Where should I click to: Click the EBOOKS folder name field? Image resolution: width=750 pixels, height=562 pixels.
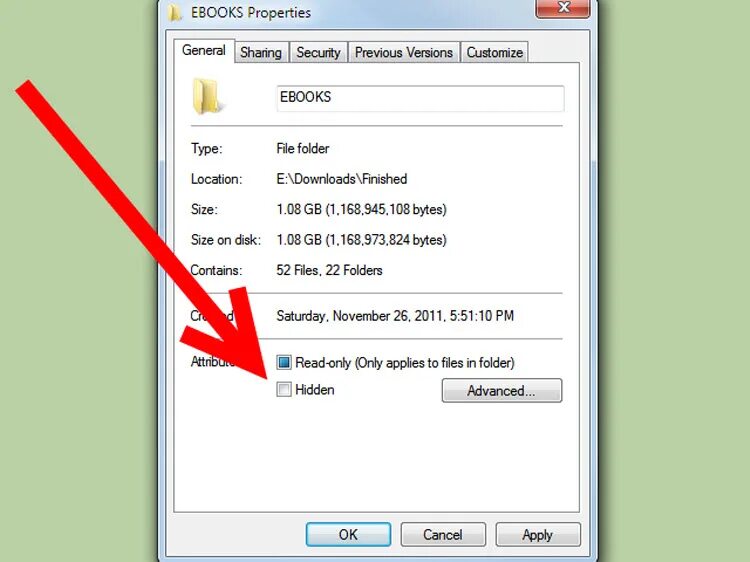pyautogui.click(x=420, y=98)
